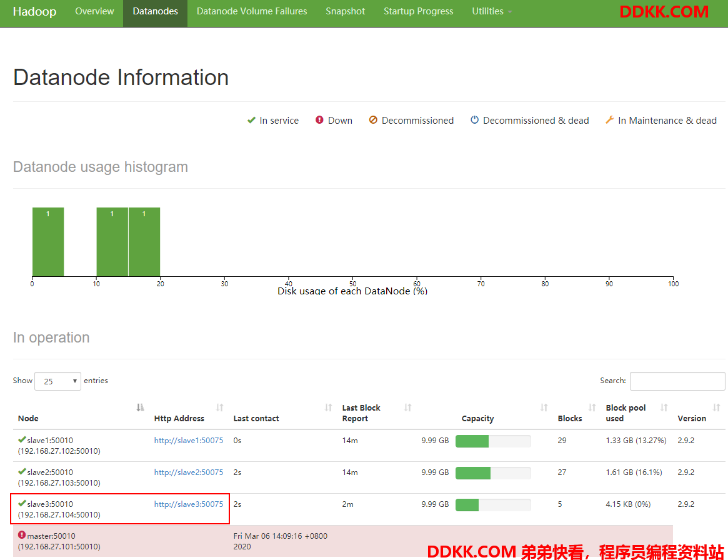This screenshot has height=560, width=728.
Task: Sort by Version column icon
Action: (716, 407)
